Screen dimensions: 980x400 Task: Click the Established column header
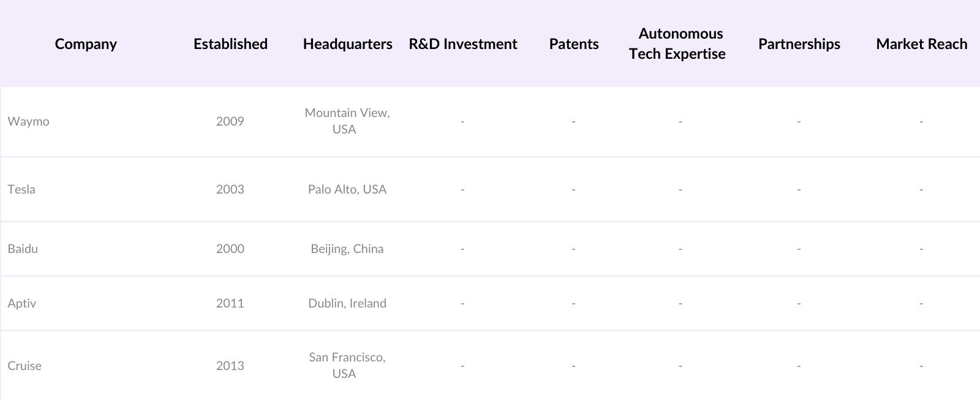click(x=230, y=43)
